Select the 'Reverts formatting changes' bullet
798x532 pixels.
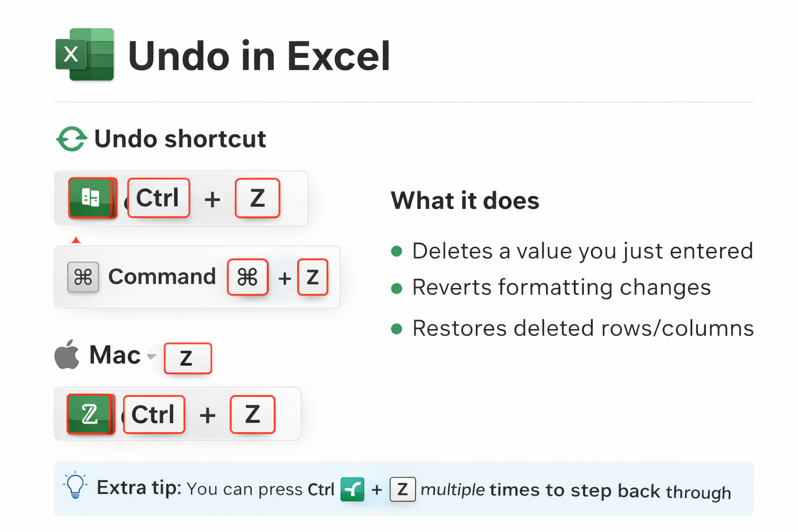[561, 287]
